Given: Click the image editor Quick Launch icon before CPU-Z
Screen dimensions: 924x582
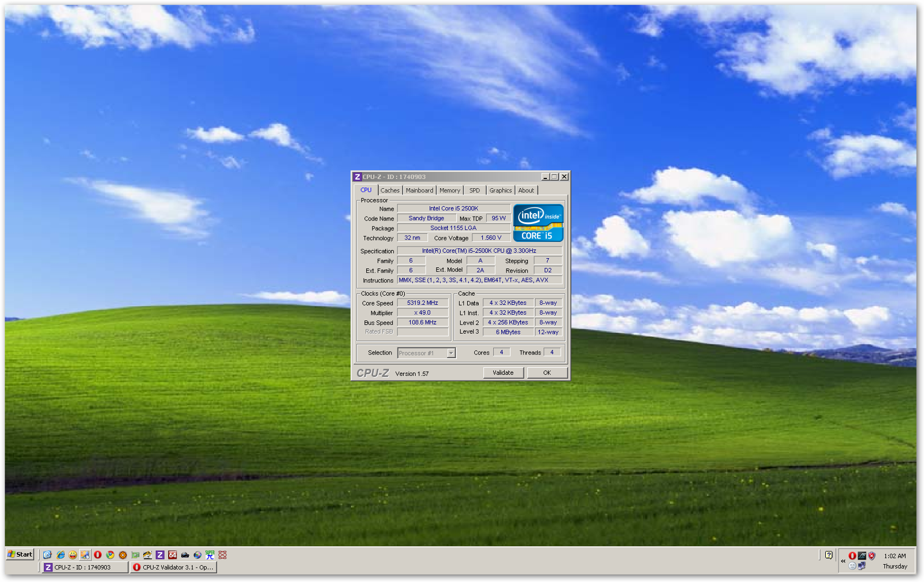Looking at the screenshot, I should 147,555.
